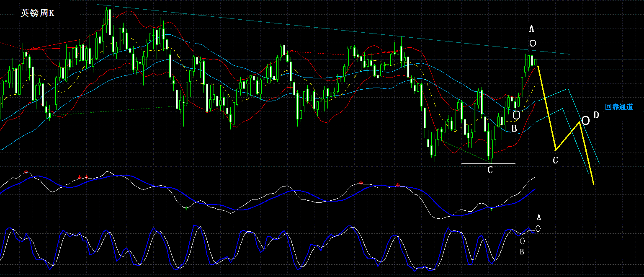Select the B label in the bottom oscillator panel
Screen dimensions: 644x277
point(522,252)
